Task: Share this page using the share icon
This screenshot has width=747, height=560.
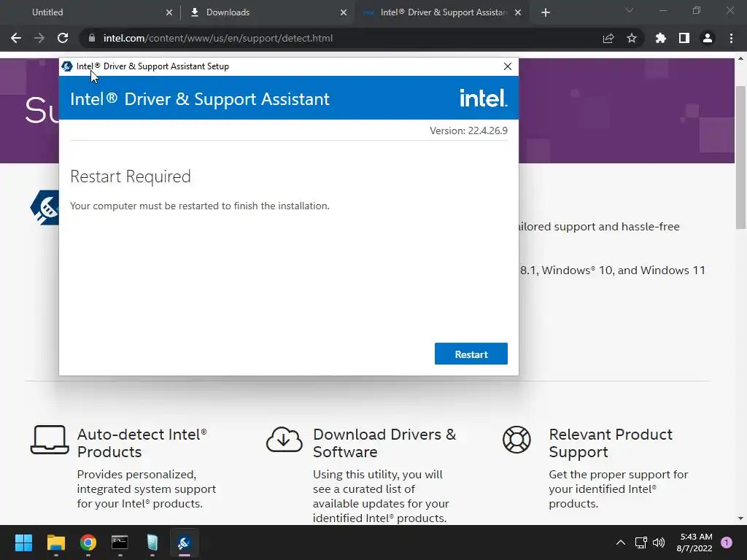Action: click(608, 38)
